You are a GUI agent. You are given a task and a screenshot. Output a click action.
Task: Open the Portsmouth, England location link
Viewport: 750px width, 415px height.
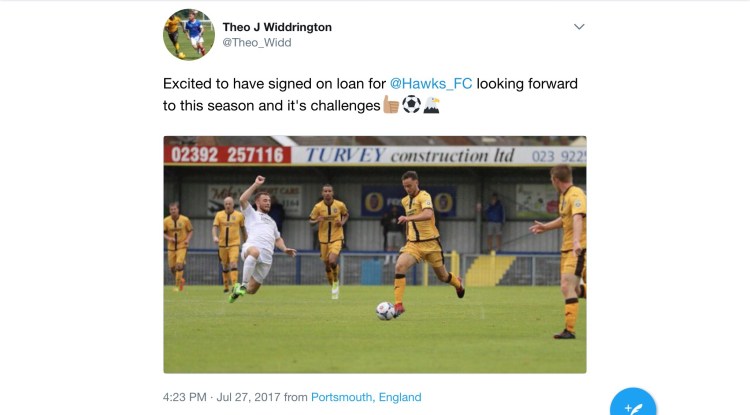coord(366,397)
